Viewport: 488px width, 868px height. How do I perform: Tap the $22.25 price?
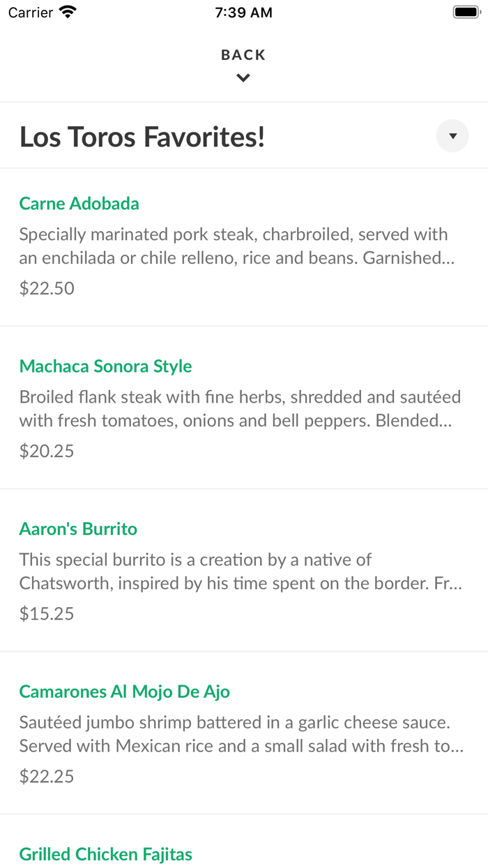(47, 776)
